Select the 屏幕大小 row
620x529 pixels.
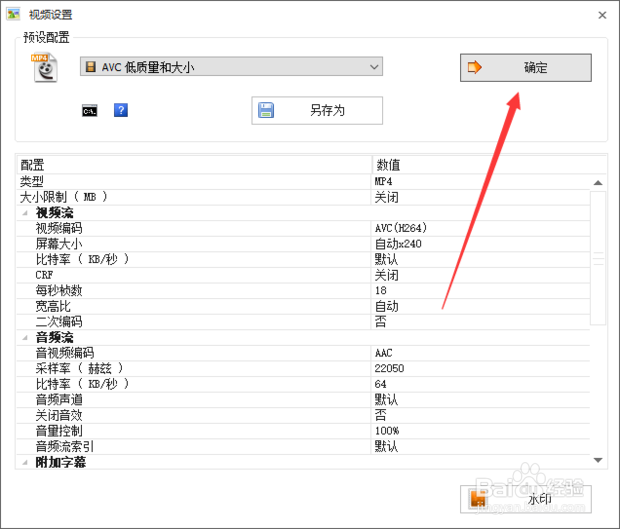click(303, 244)
